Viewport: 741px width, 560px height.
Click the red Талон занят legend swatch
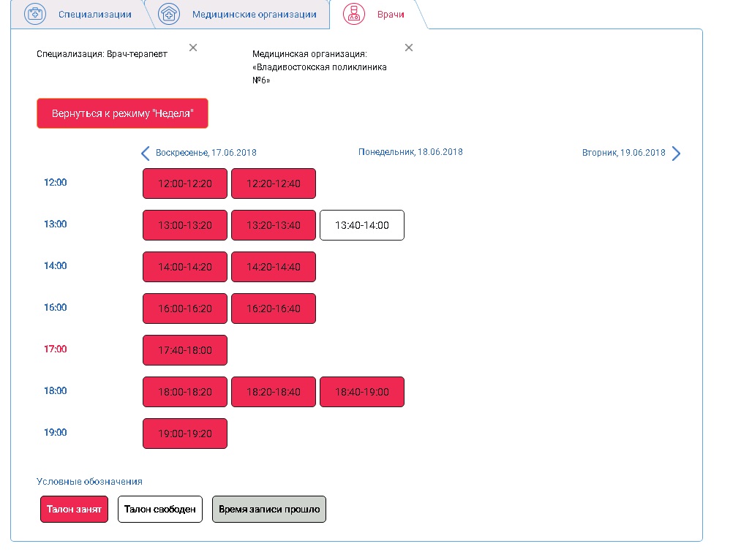coord(74,510)
